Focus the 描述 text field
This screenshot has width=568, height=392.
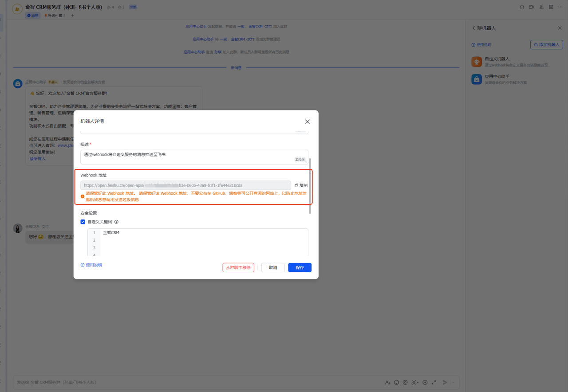tap(194, 157)
